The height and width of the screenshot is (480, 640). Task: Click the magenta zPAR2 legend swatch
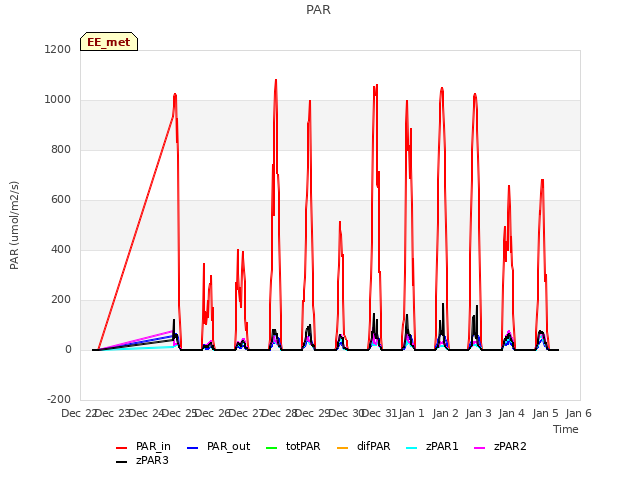(480, 448)
